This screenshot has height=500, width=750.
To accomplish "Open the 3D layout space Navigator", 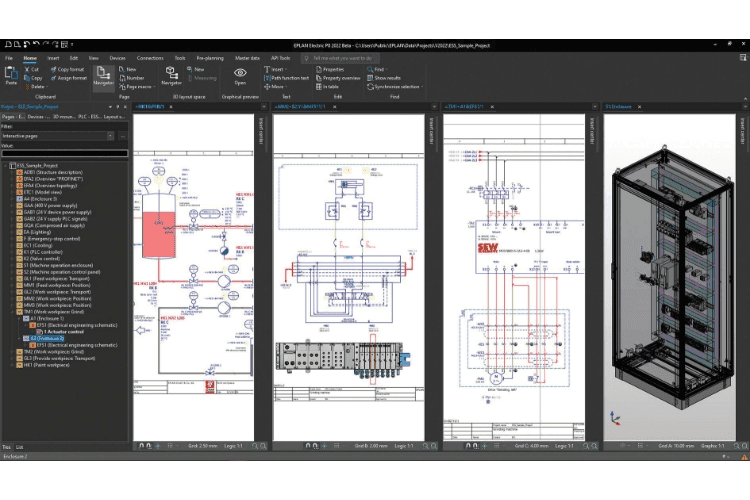I will 171,76.
